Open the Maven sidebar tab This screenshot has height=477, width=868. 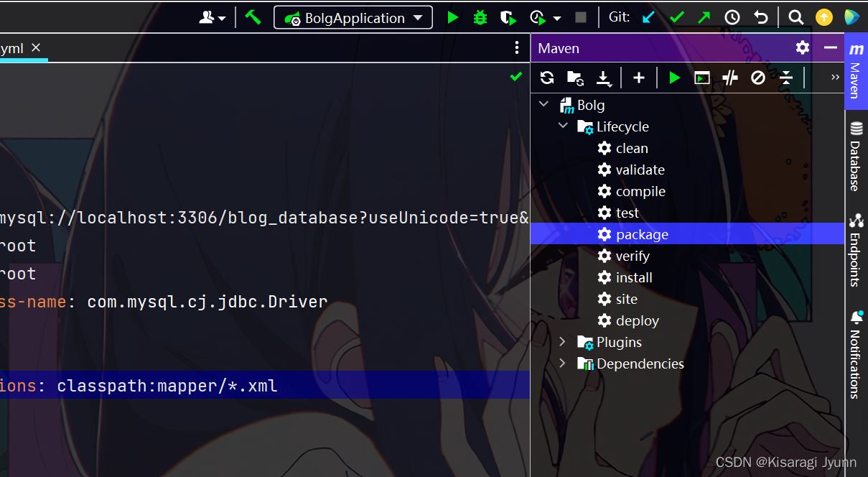855,72
